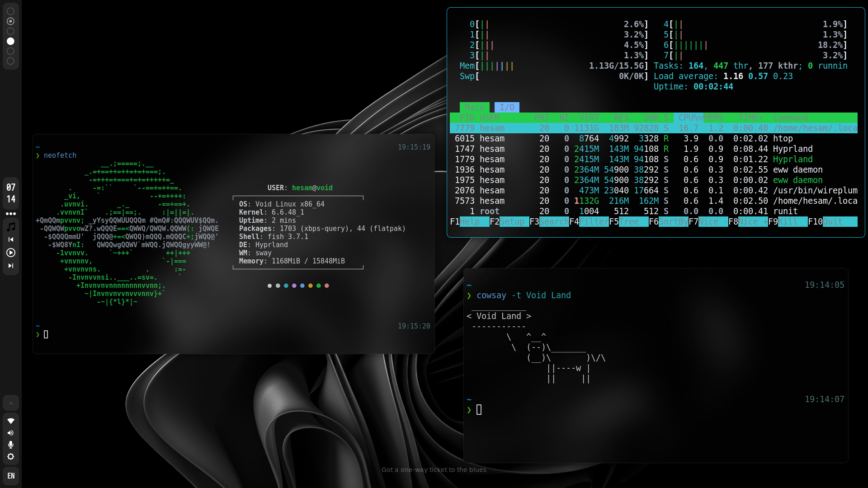Skip to next track
This screenshot has height=488, width=868.
coord(11,266)
